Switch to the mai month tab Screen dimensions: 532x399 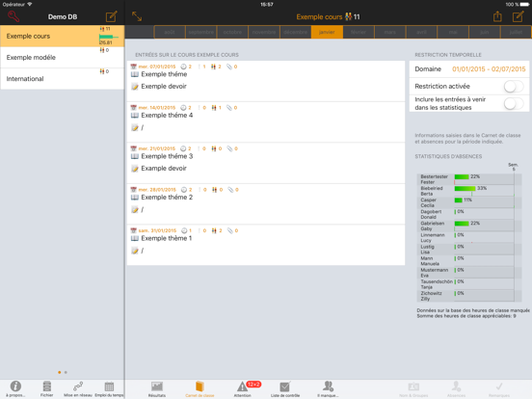pyautogui.click(x=453, y=32)
